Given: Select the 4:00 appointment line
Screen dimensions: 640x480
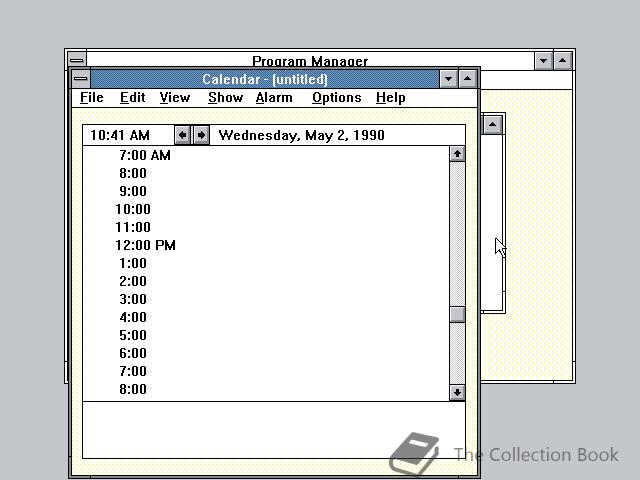Looking at the screenshot, I should 266,317.
